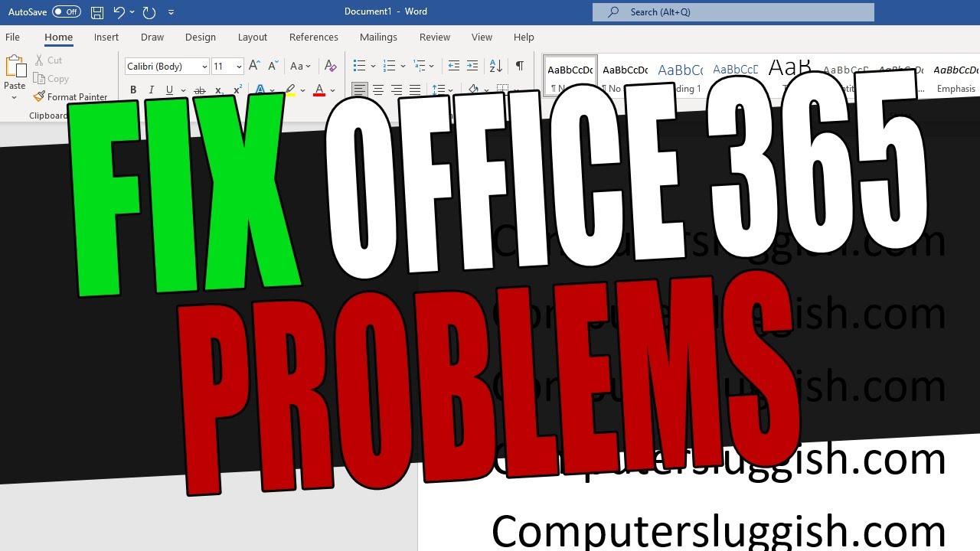Viewport: 980px width, 551px height.
Task: Undo the last action
Action: [118, 11]
